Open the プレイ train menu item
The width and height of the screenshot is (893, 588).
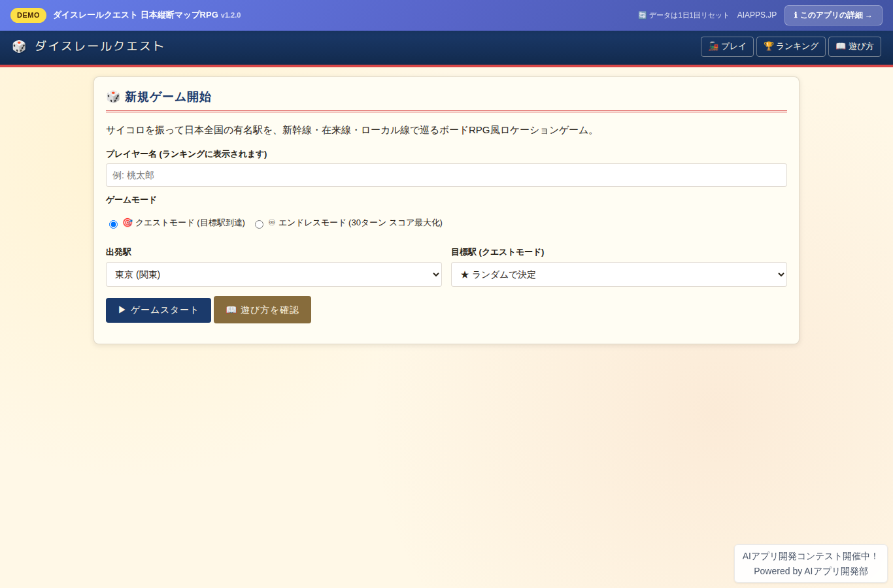(727, 46)
